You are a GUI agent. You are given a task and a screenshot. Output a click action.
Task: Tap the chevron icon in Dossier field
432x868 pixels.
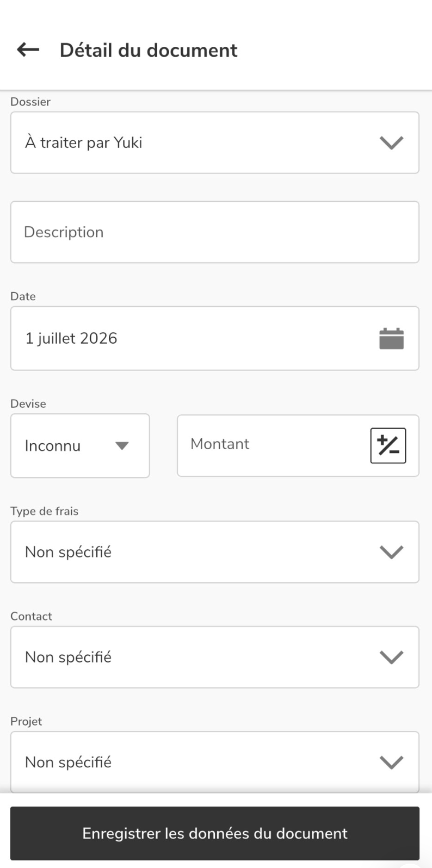(391, 142)
